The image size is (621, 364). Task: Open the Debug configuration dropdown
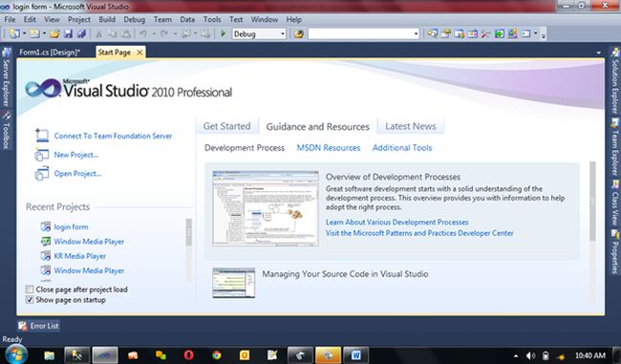(283, 34)
